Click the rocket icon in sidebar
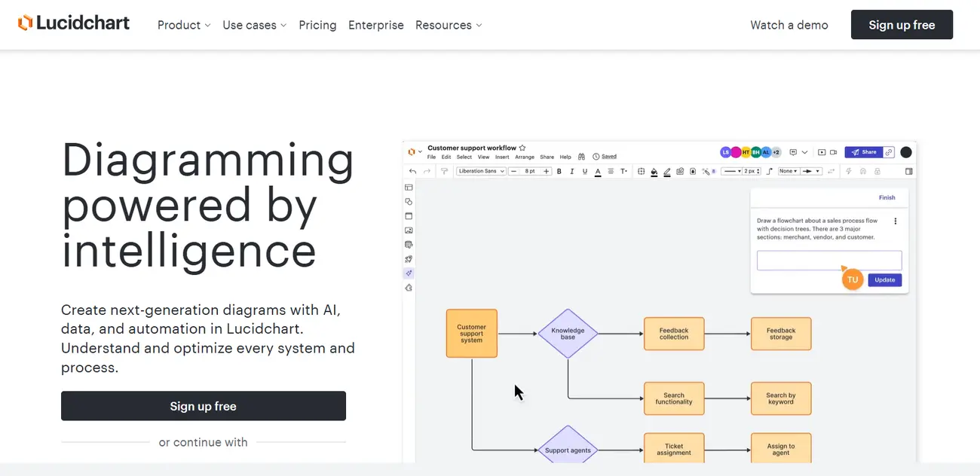The height and width of the screenshot is (476, 980). [409, 259]
